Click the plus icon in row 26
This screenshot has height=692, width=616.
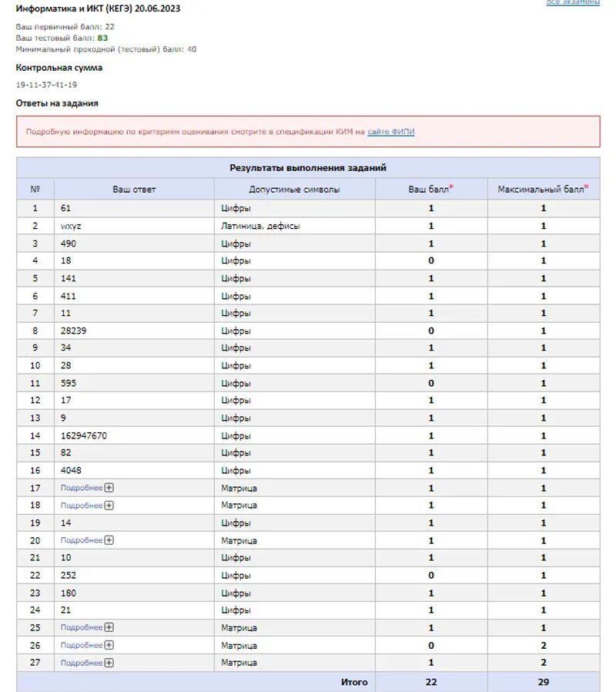pos(109,645)
